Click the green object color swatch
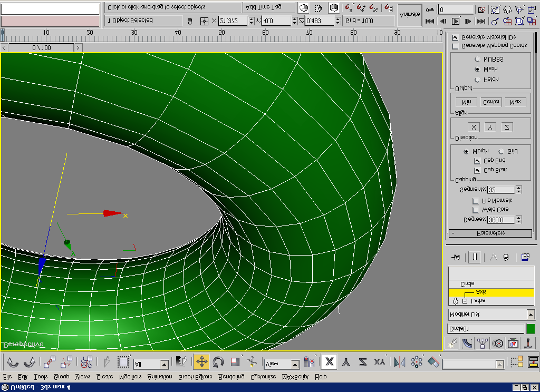The image size is (540, 392). pos(531,329)
